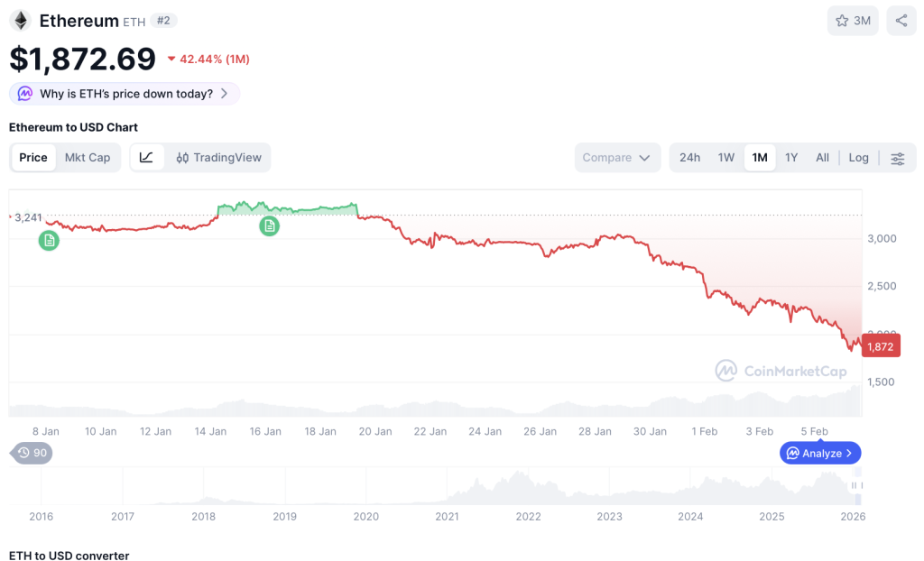
Task: Switch chart to Mkt Cap
Action: [88, 158]
